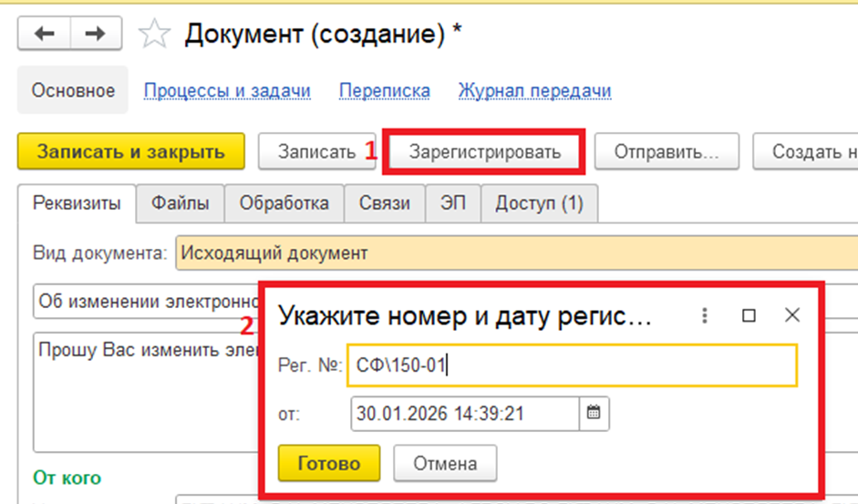Open the Основное section

pos(73,91)
